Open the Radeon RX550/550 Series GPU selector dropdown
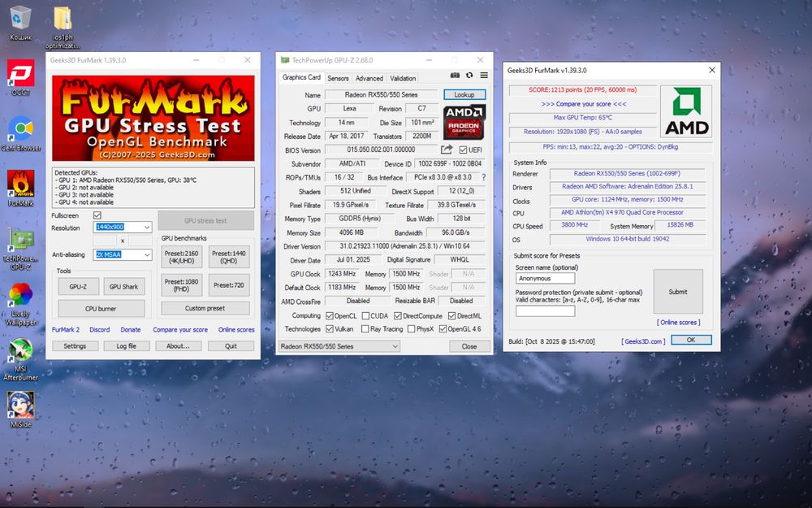Screen dimensions: 812x508 [339, 346]
